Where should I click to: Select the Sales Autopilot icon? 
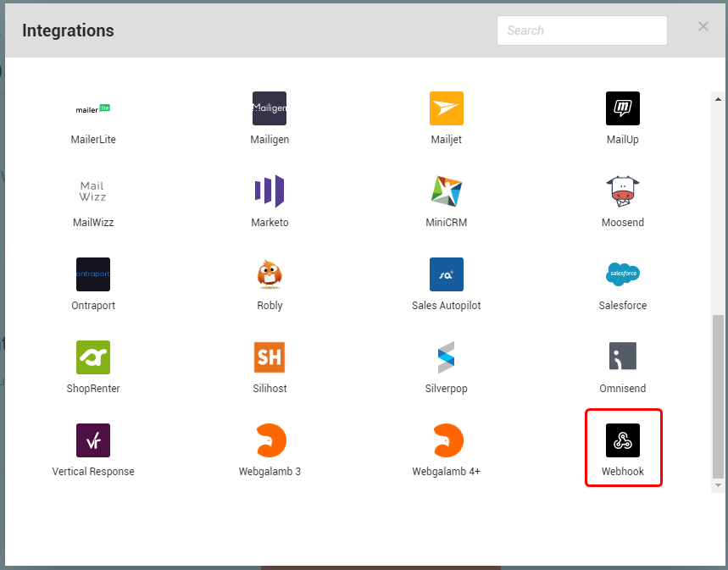446,274
